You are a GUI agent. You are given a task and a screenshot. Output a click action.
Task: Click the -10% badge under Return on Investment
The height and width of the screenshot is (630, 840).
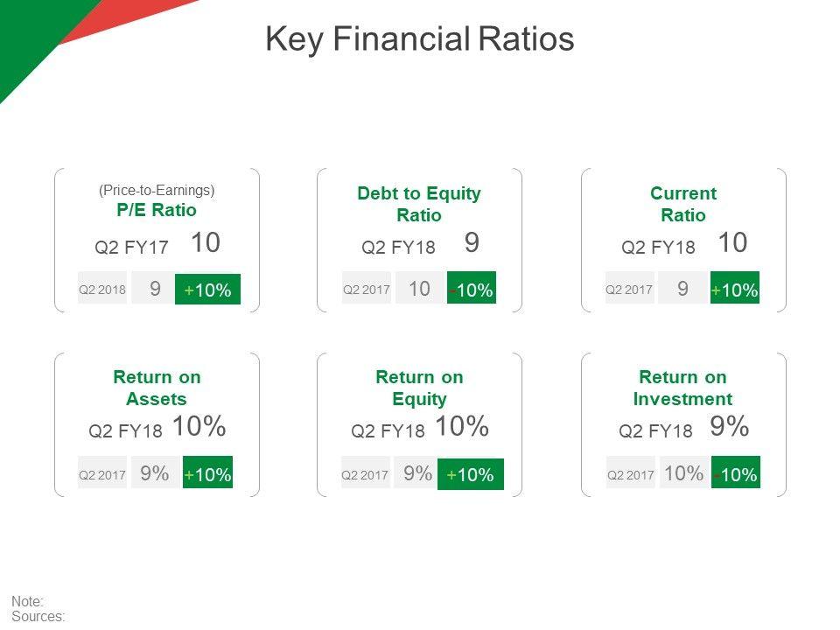click(735, 474)
